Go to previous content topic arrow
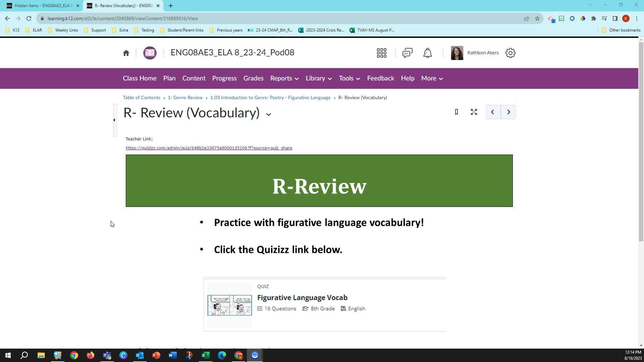Viewport: 644px width, 362px height. tap(493, 112)
